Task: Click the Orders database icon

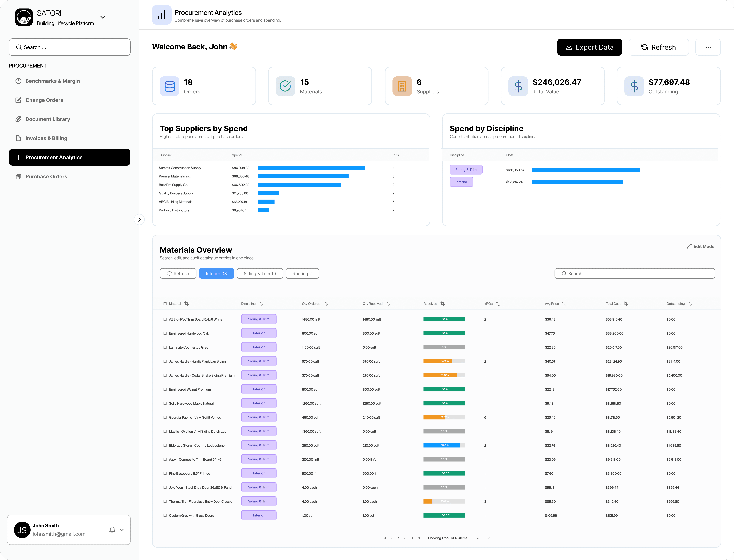Action: [169, 86]
